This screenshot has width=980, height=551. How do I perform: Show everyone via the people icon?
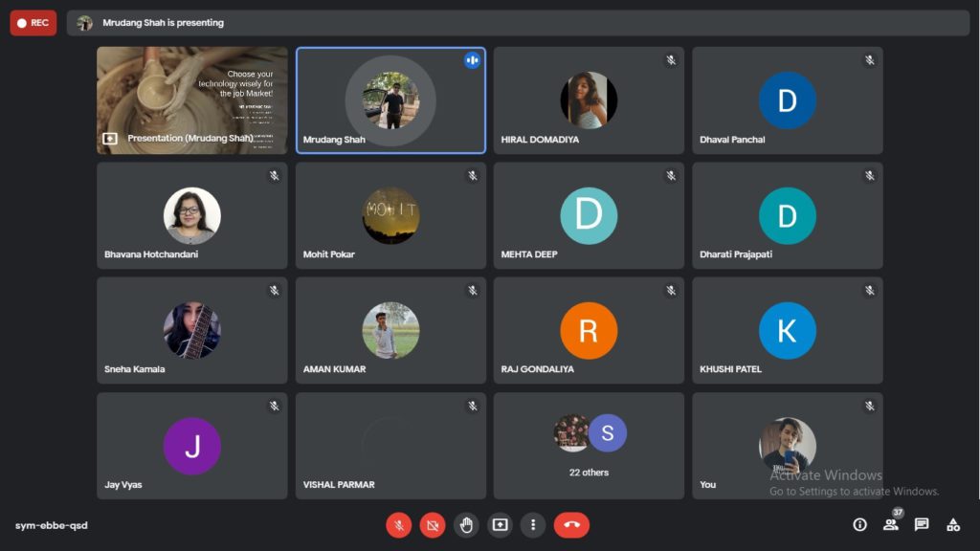click(x=891, y=524)
